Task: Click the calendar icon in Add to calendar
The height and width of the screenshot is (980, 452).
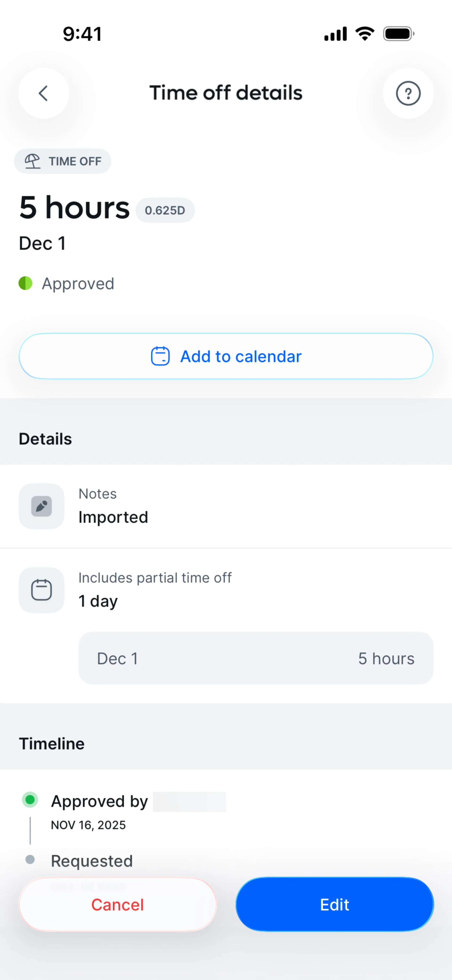Action: click(x=160, y=356)
